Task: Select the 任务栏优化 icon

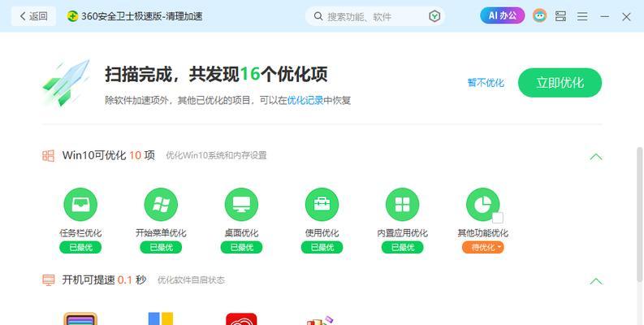Action: click(80, 205)
